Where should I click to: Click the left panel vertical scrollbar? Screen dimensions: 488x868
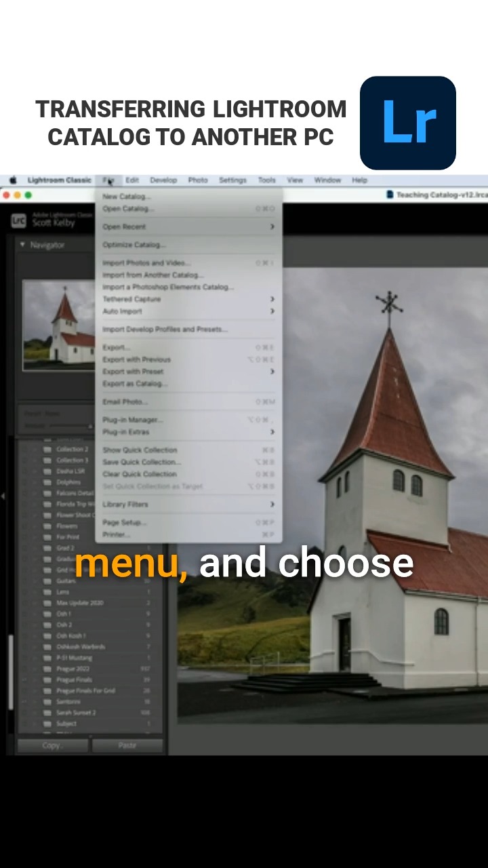10,671
